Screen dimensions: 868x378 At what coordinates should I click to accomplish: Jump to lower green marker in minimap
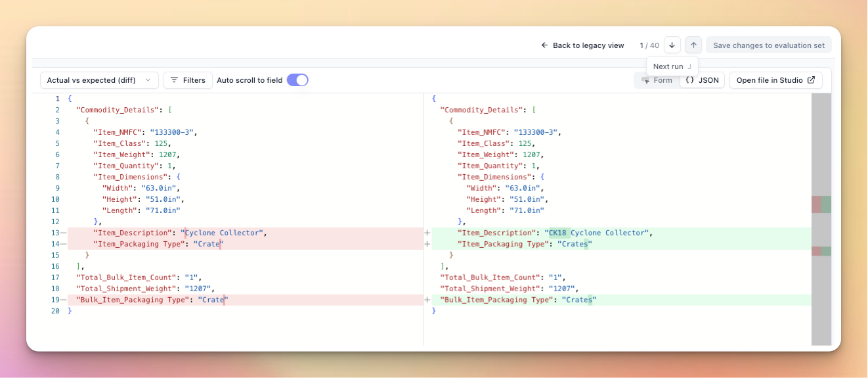(x=826, y=251)
